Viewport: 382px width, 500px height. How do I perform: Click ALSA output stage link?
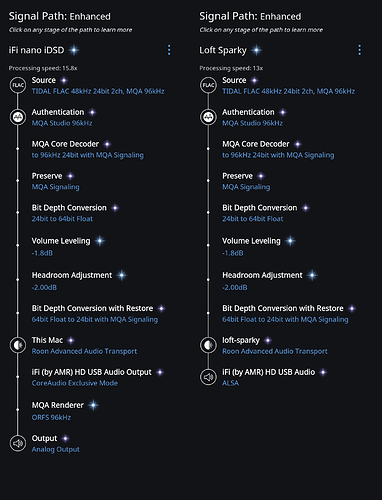(230, 383)
